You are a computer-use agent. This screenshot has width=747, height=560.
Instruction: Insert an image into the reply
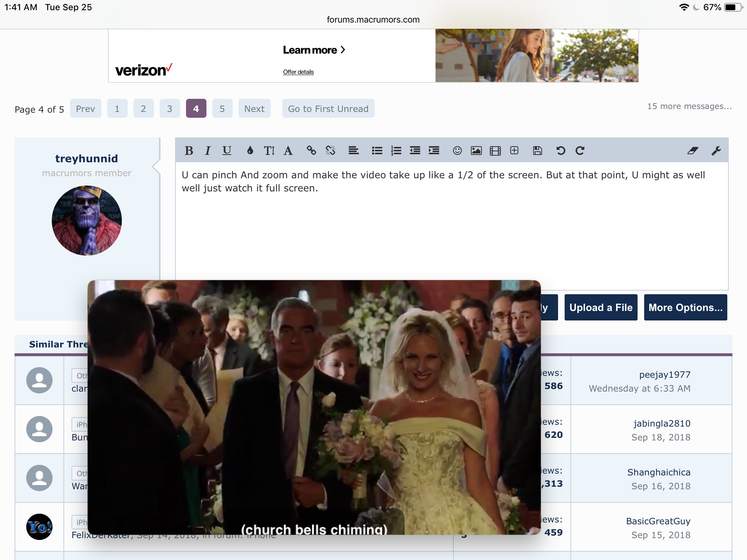(x=476, y=151)
